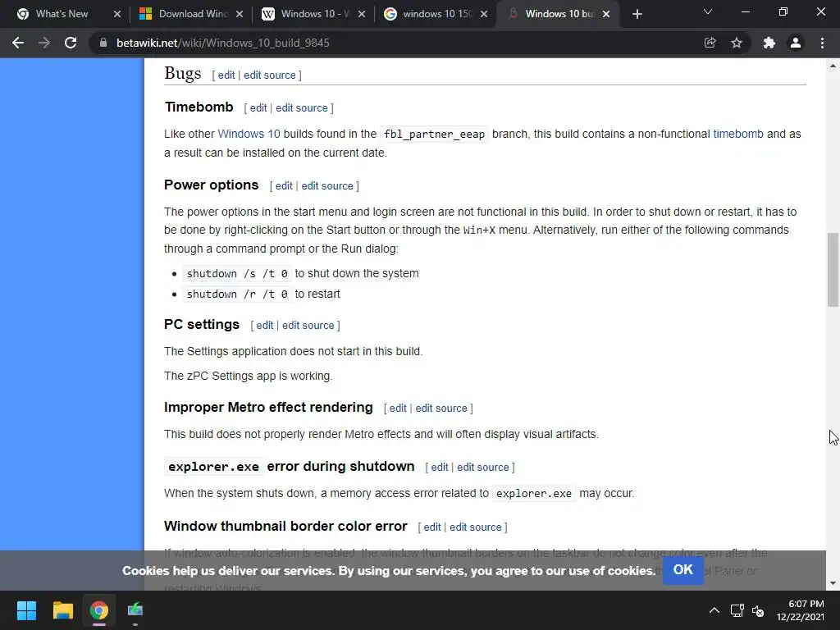840x630 pixels.
Task: Switch to the Google windows 10 search tab
Action: [429, 14]
